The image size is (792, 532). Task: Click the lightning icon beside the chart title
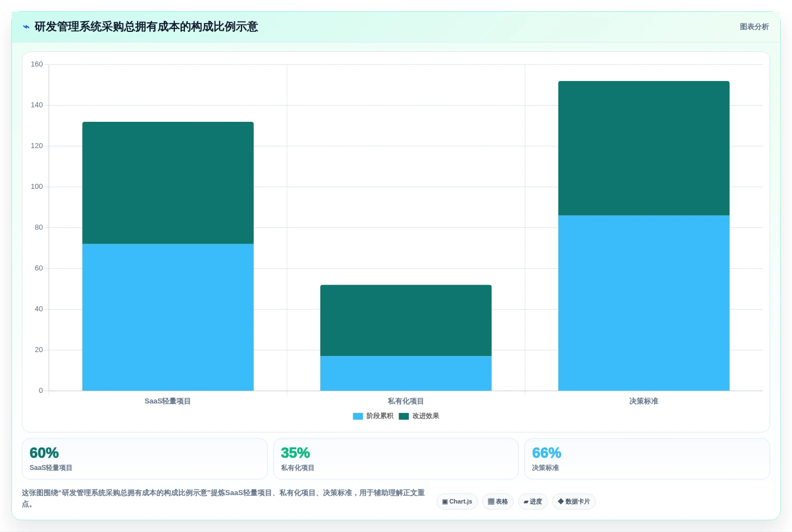tap(26, 27)
